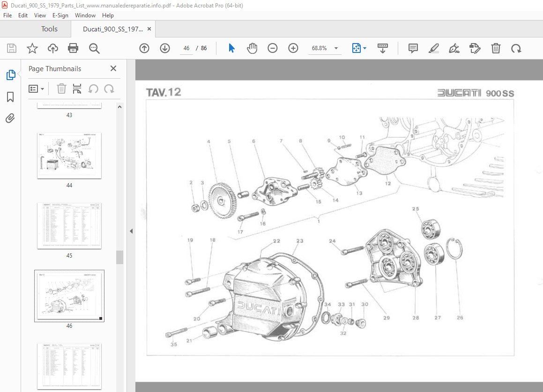
Task: Toggle the Page Thumbnails pane icon
Action: point(10,75)
